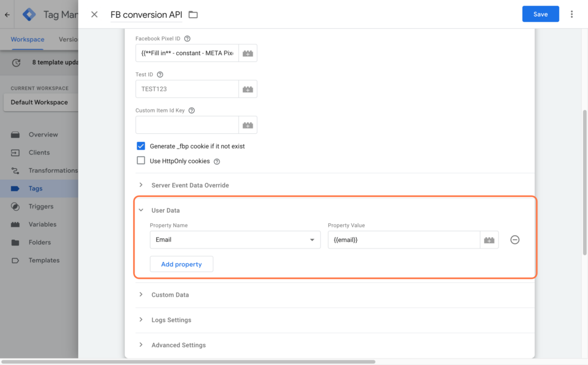Click the Templates sidebar icon
This screenshot has height=365, width=588.
[15, 261]
